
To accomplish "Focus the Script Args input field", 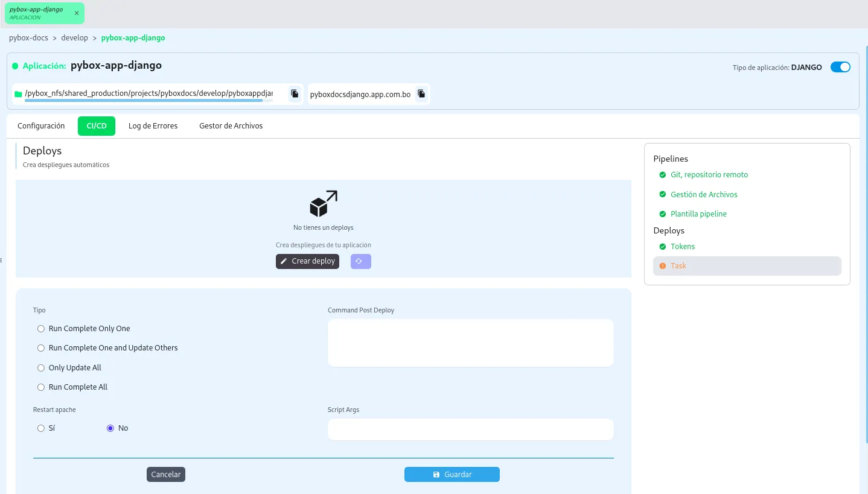I will (x=471, y=429).
